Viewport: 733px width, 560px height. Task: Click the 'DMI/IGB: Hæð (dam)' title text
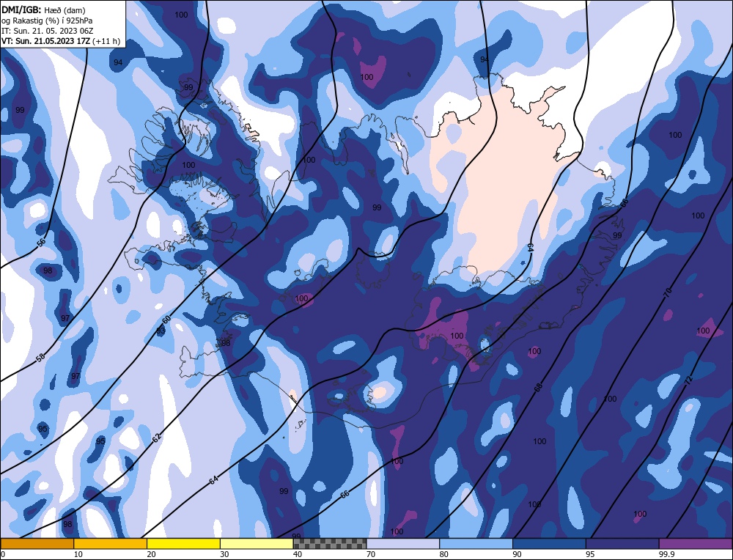[44, 10]
